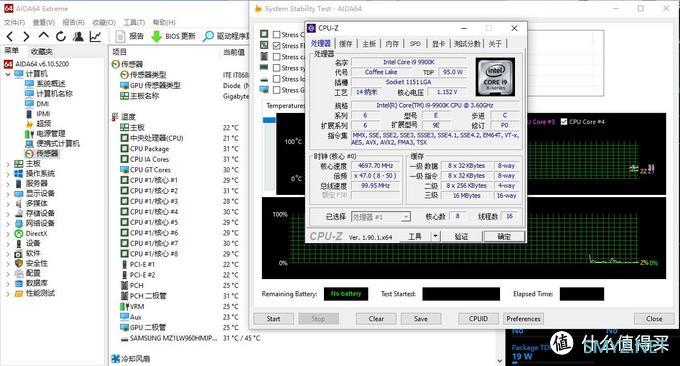
Task: Open 报告 report from AIDA64 toolbar
Action: [x=130, y=36]
